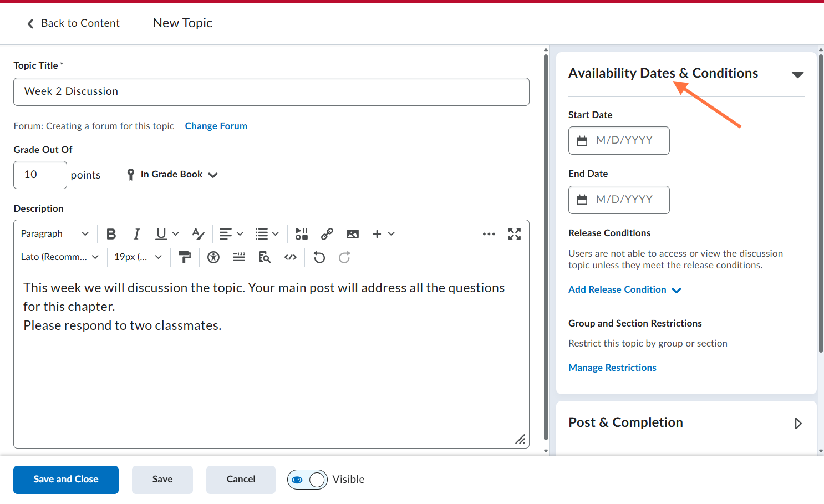This screenshot has width=824, height=504.
Task: Switch the editor to fullscreen mode
Action: click(515, 234)
